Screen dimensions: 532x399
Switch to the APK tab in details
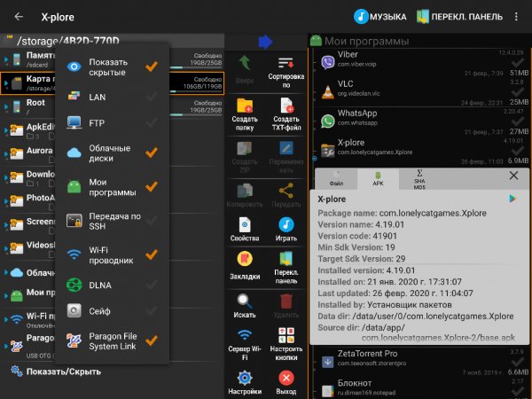[378, 179]
